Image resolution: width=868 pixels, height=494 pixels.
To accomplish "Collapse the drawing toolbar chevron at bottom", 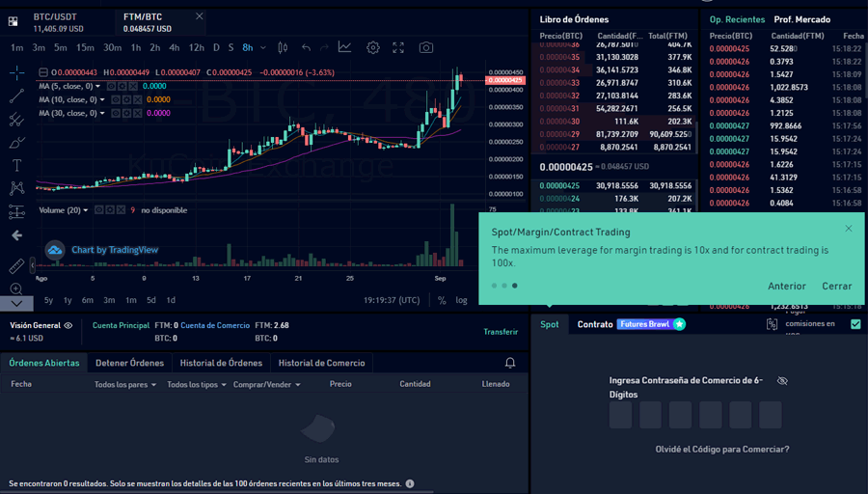I will 16,304.
